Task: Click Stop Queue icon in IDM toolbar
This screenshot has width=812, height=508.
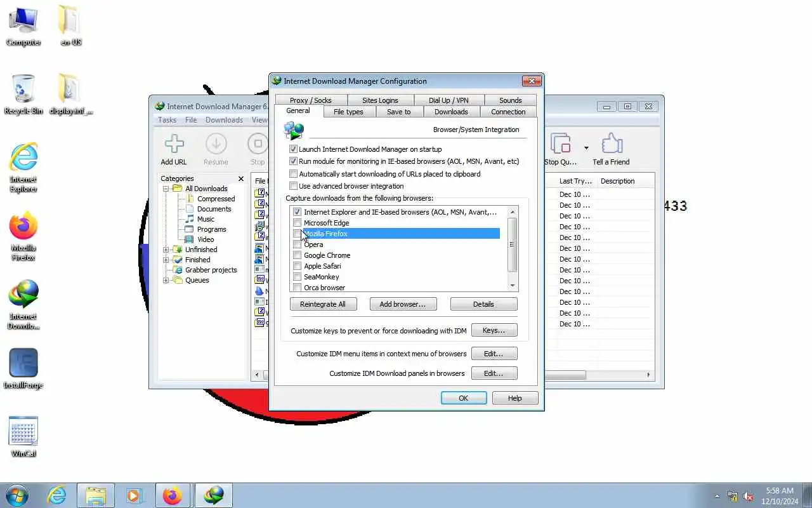Action: pyautogui.click(x=560, y=144)
